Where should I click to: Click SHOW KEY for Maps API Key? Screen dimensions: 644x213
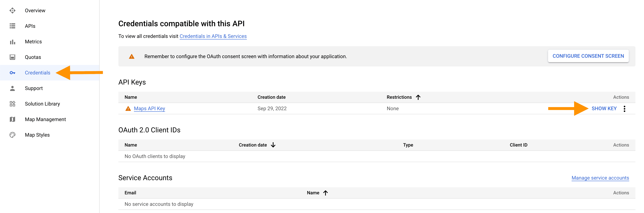[x=604, y=109]
